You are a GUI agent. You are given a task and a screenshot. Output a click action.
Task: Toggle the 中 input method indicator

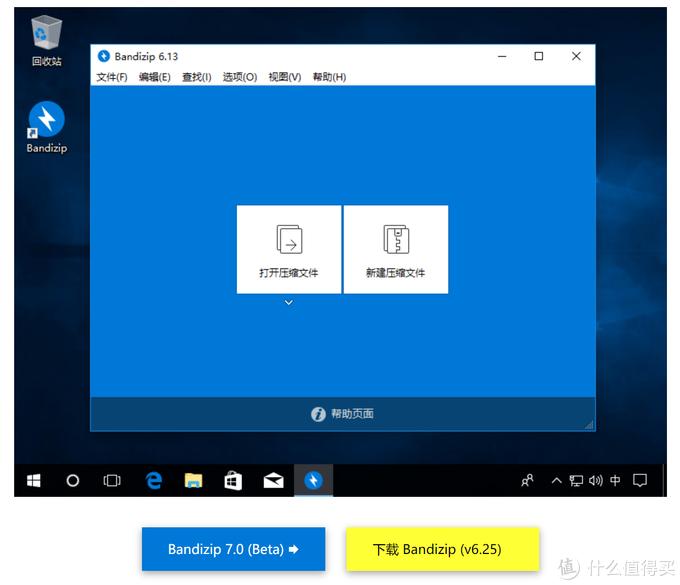pos(615,480)
